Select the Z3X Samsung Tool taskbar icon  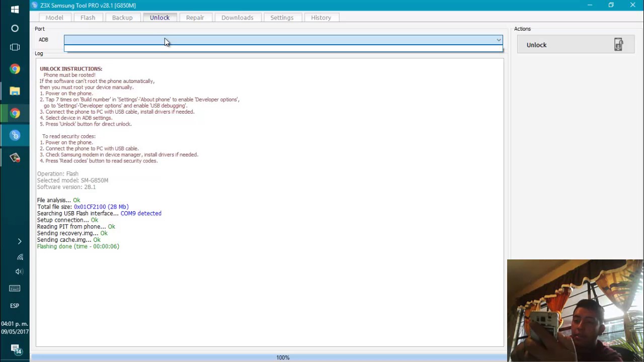click(15, 135)
